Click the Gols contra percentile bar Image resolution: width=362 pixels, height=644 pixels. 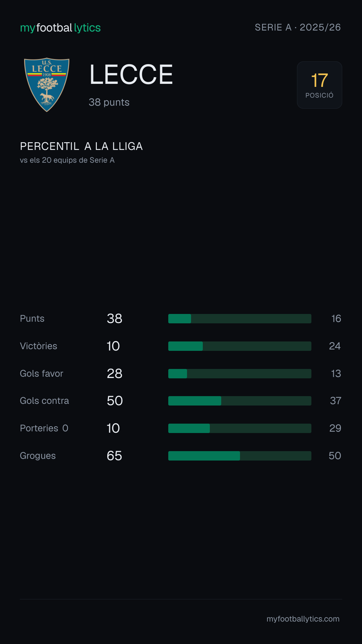click(x=240, y=401)
